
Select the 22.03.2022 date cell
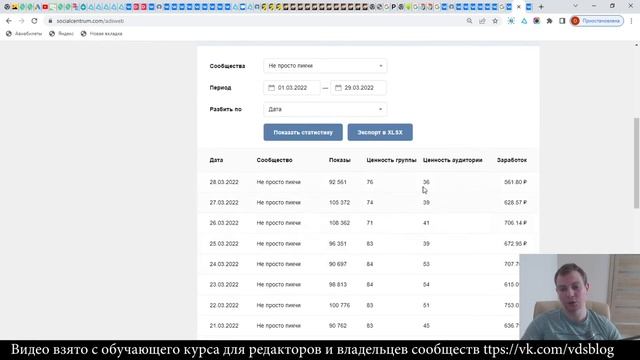(x=224, y=305)
